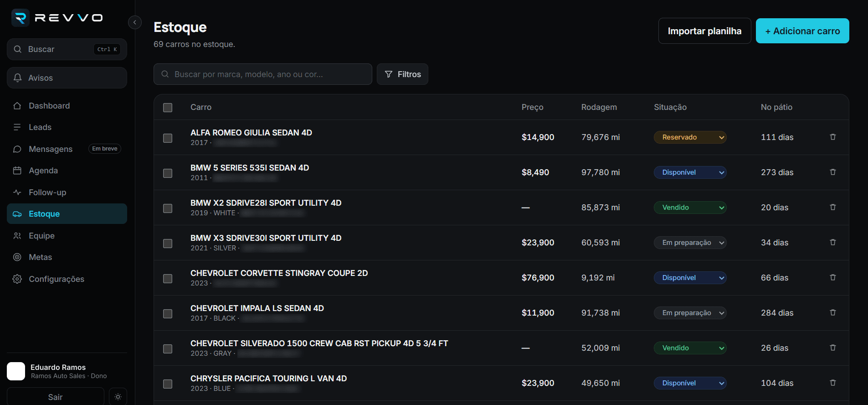Click Eduardo Ramos avatar
Viewport: 868px width, 405px height.
(16, 371)
